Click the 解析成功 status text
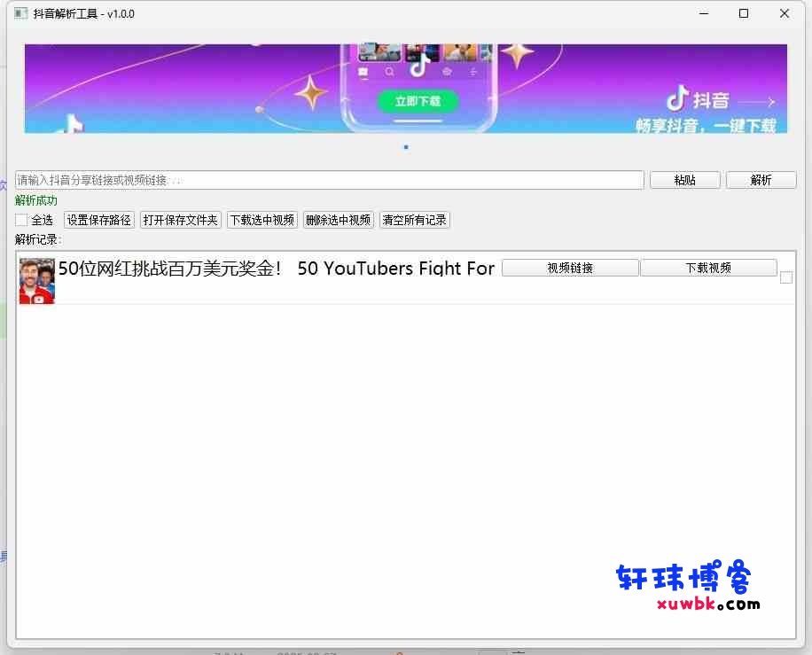Image resolution: width=812 pixels, height=655 pixels. [36, 200]
